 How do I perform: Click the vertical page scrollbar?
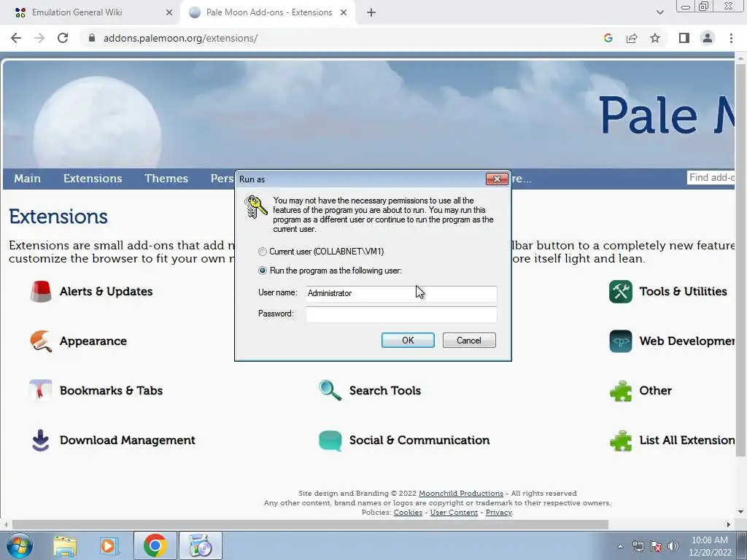point(740,260)
